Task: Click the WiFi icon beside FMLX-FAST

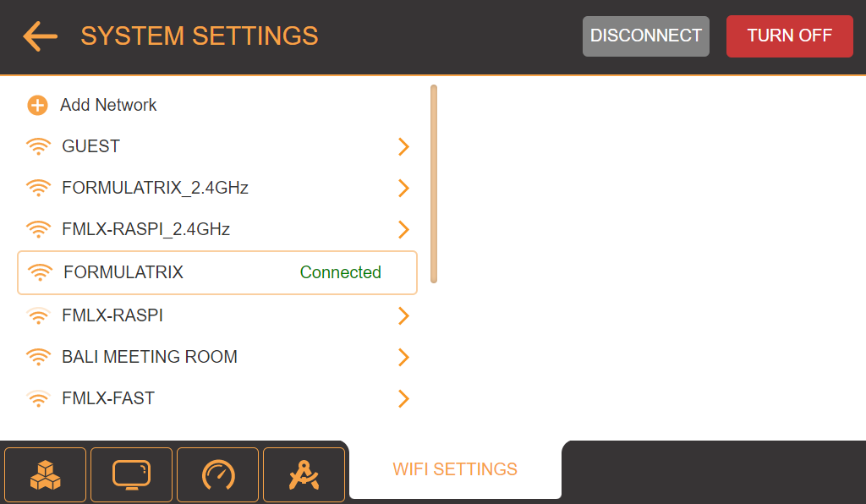Action: click(x=38, y=398)
